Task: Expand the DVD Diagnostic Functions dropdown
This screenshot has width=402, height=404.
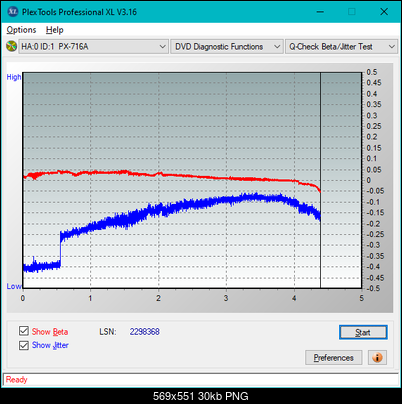Action: click(x=227, y=47)
